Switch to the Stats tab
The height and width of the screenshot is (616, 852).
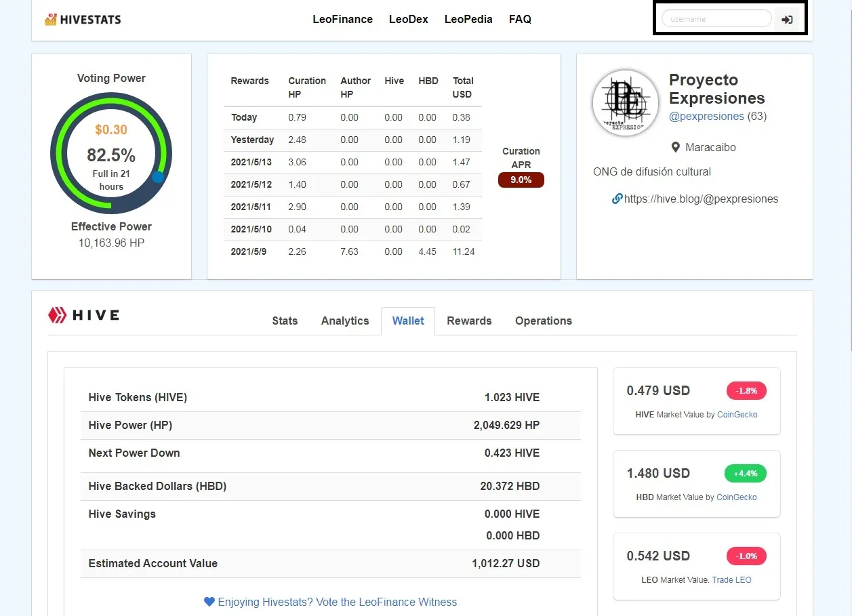pos(285,321)
